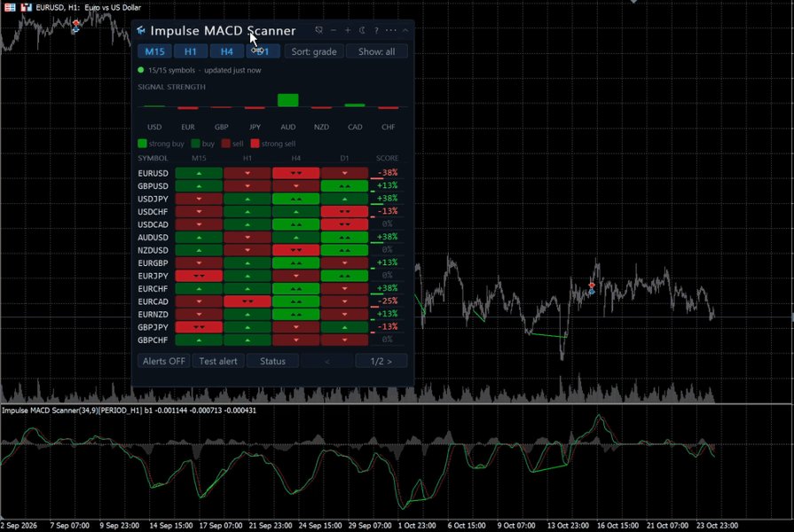The height and width of the screenshot is (532, 794).
Task: Click the buy legend color swatch
Action: (x=195, y=144)
